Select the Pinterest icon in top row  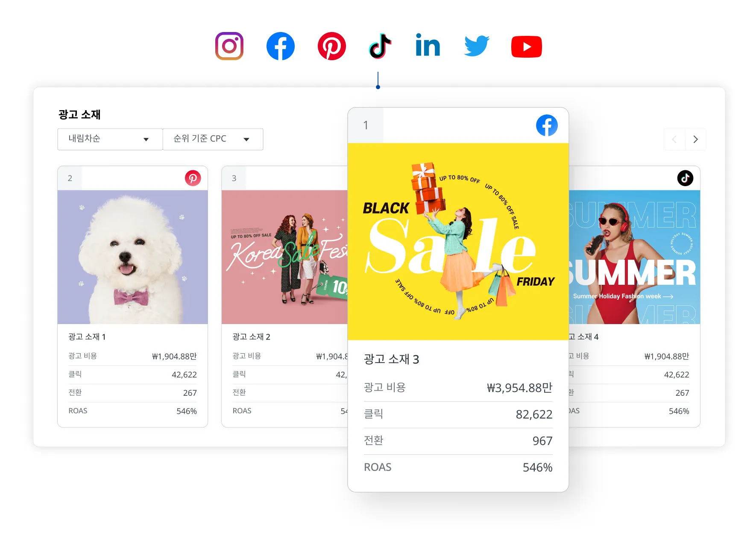(332, 46)
